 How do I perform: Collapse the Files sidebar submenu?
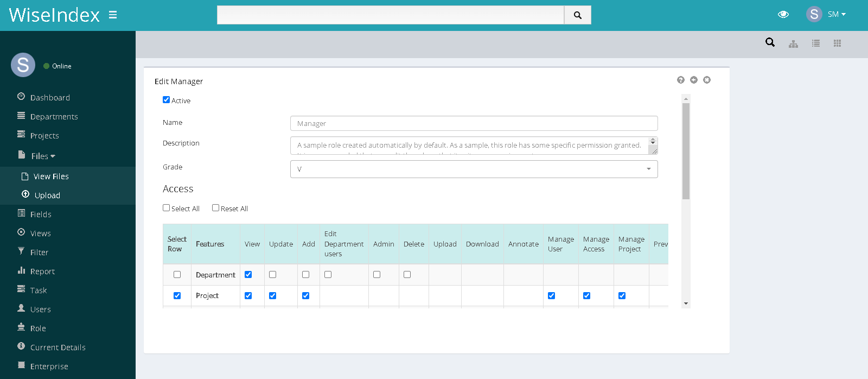(x=43, y=156)
